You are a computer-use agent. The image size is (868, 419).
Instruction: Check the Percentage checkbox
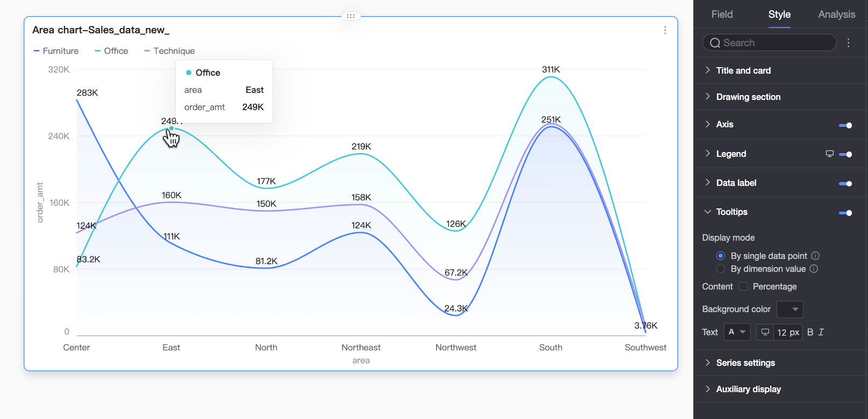tap(743, 286)
